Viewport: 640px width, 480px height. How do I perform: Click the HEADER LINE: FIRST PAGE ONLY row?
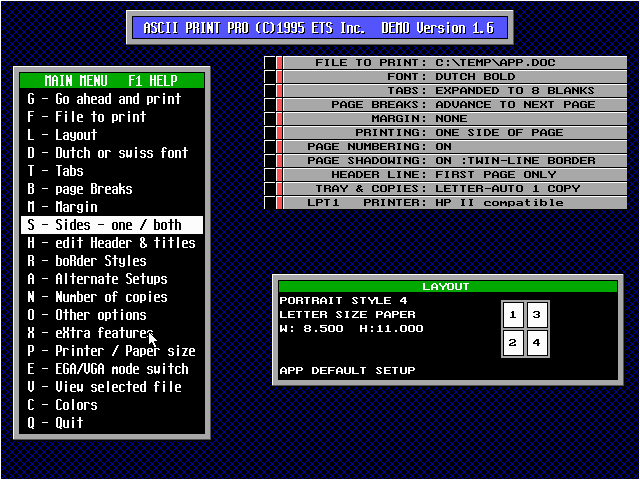(455, 175)
